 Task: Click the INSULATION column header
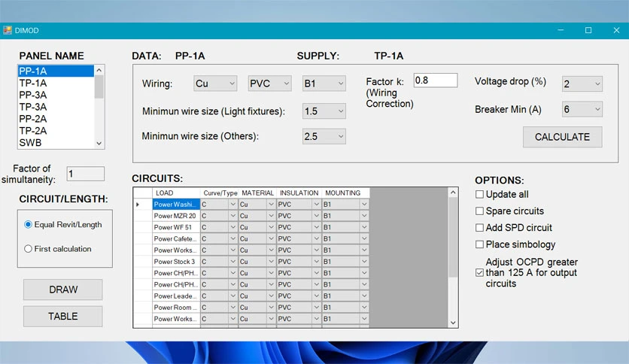pyautogui.click(x=299, y=193)
